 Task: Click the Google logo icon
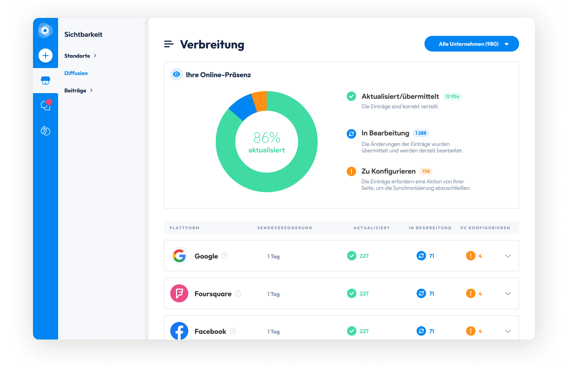click(x=179, y=256)
